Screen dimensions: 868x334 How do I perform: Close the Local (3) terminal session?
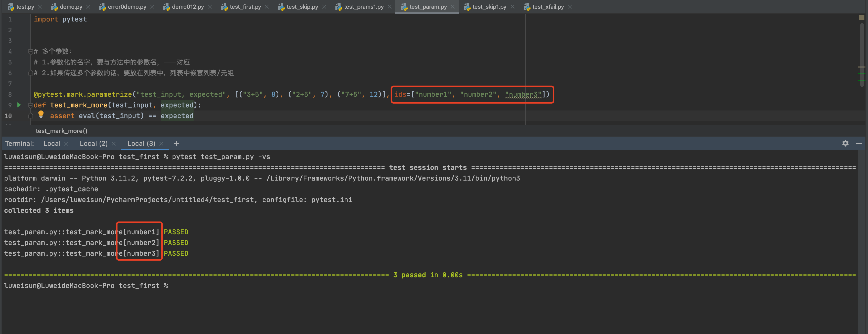[161, 144]
